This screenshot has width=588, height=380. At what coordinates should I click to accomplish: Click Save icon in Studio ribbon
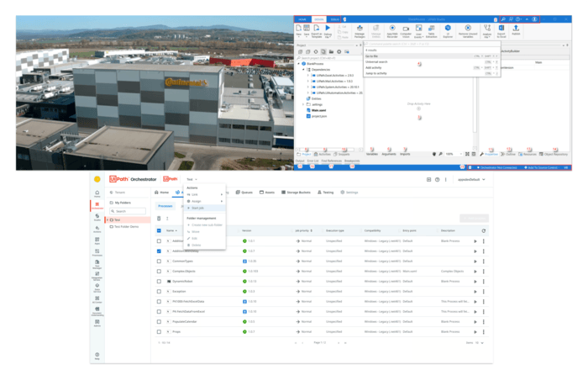click(307, 29)
